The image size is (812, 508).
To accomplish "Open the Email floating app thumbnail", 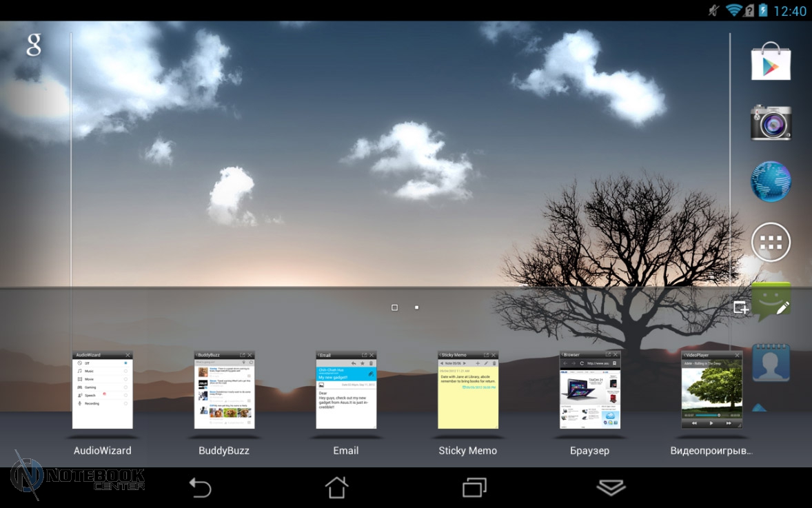I will [x=346, y=390].
